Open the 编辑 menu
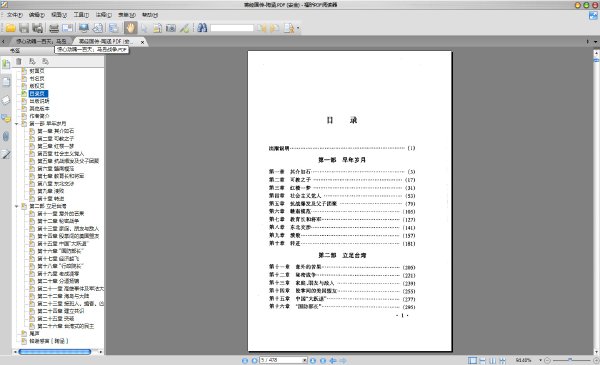The height and width of the screenshot is (365, 600). click(37, 15)
